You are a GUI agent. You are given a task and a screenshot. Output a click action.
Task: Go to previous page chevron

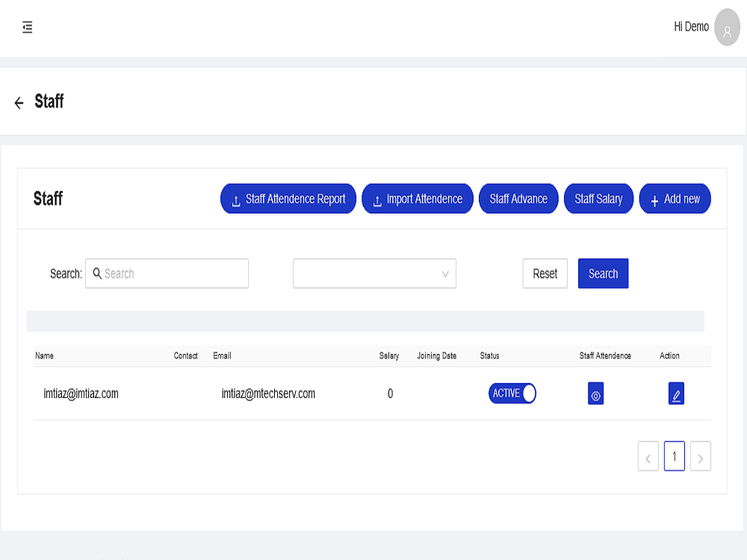(648, 456)
